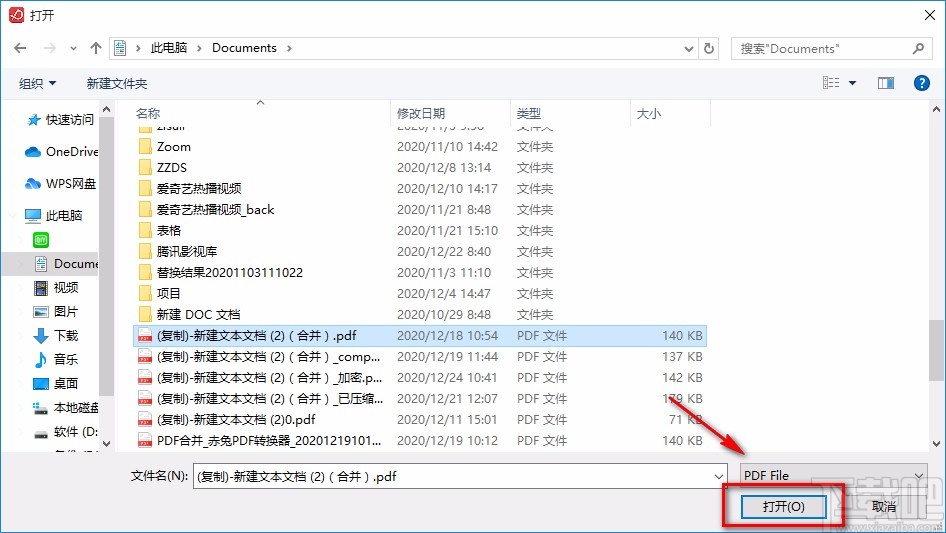Click the sidebar scroll up arrow
Screen dimensions: 946x533
(107, 110)
